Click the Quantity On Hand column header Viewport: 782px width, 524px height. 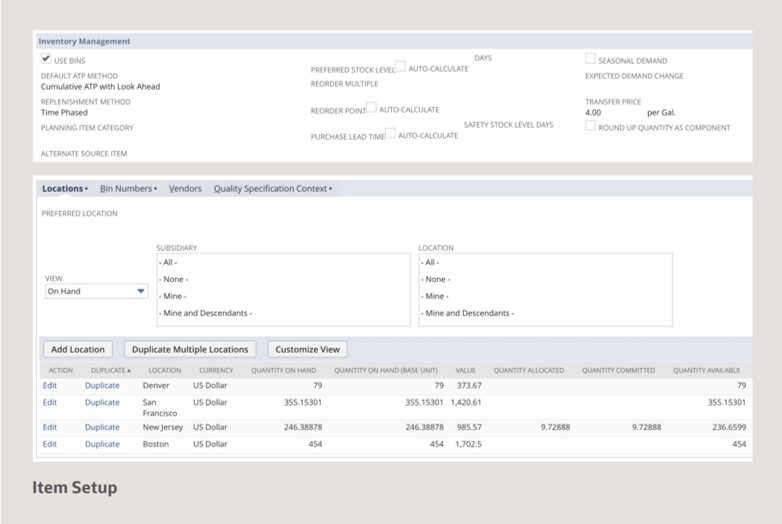point(283,370)
